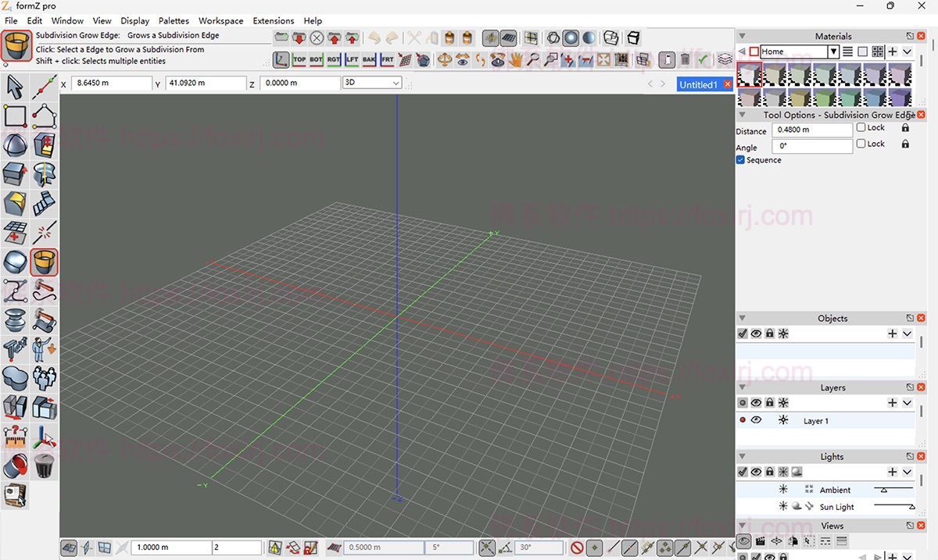Toggle visibility of Layer 1

click(755, 419)
